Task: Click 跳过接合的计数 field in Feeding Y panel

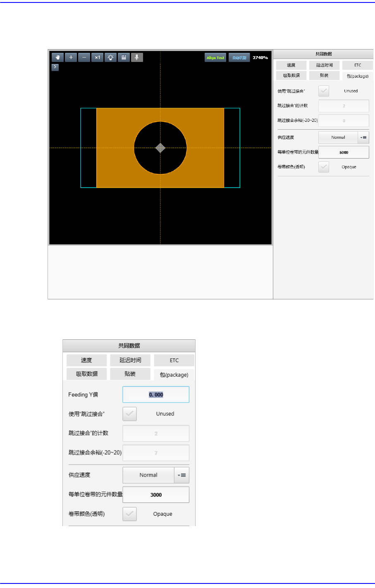Action: pyautogui.click(x=156, y=434)
